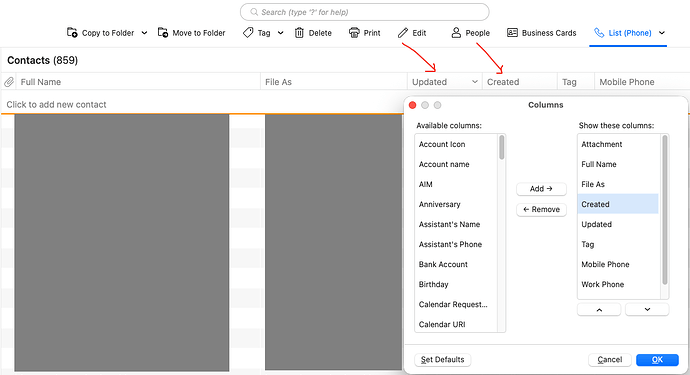Click the search magnifier icon
690x375 pixels.
click(x=254, y=12)
